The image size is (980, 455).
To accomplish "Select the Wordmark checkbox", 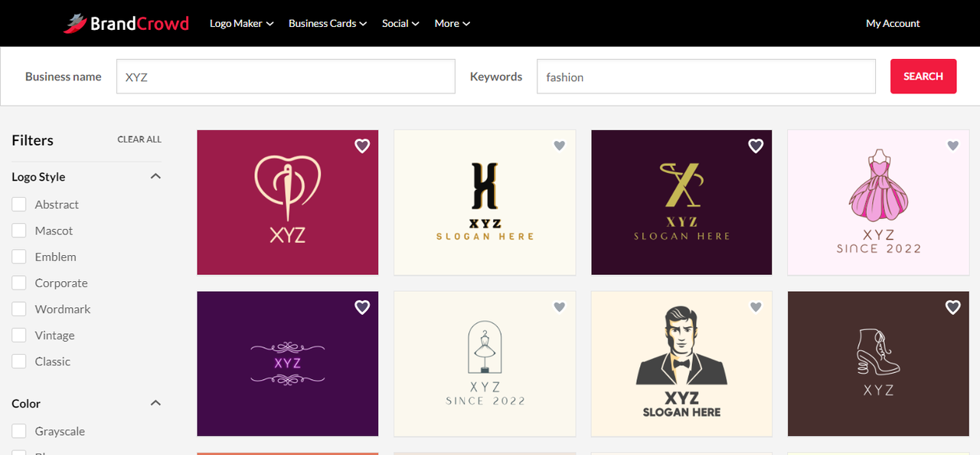I will click(x=19, y=309).
